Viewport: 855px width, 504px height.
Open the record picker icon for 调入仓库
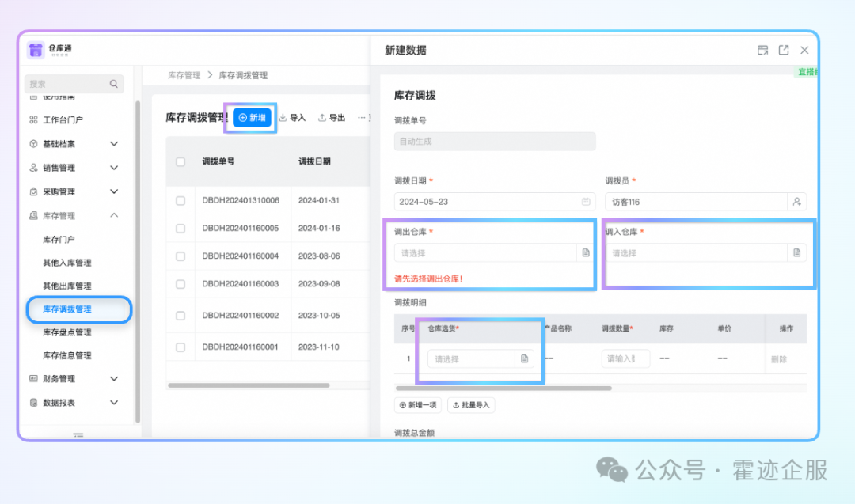(796, 253)
